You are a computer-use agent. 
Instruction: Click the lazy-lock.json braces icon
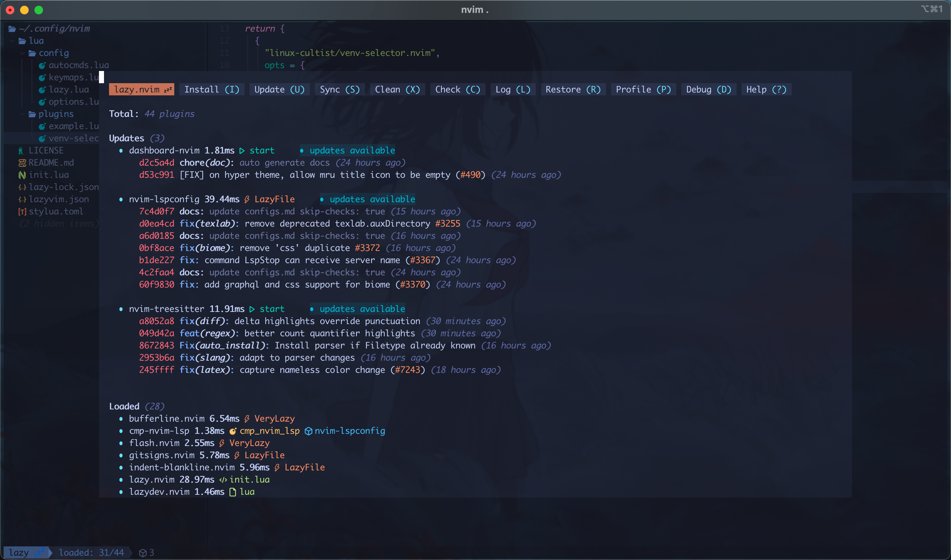pyautogui.click(x=22, y=187)
